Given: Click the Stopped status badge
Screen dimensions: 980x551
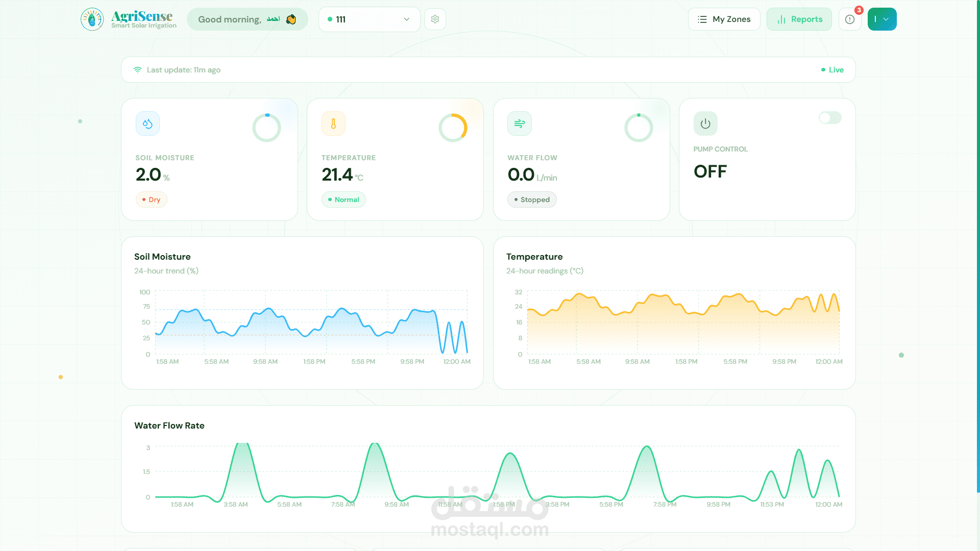Looking at the screenshot, I should click(531, 199).
